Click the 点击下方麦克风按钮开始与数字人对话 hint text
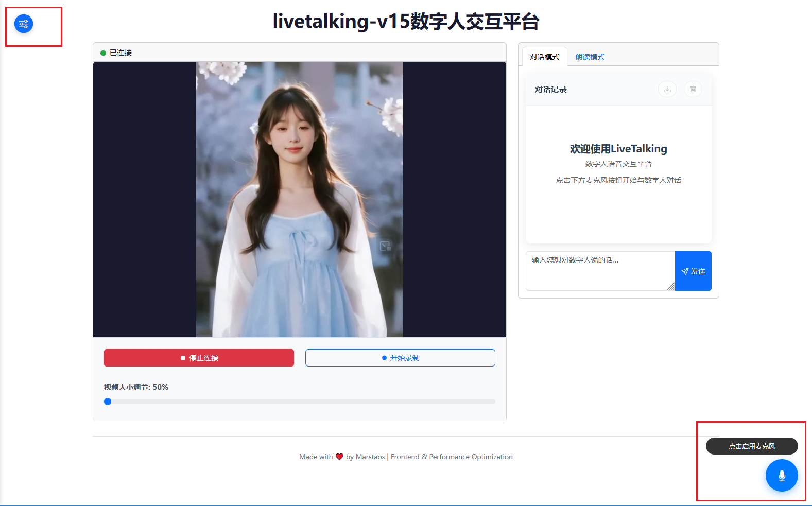Image resolution: width=812 pixels, height=506 pixels. pos(618,180)
